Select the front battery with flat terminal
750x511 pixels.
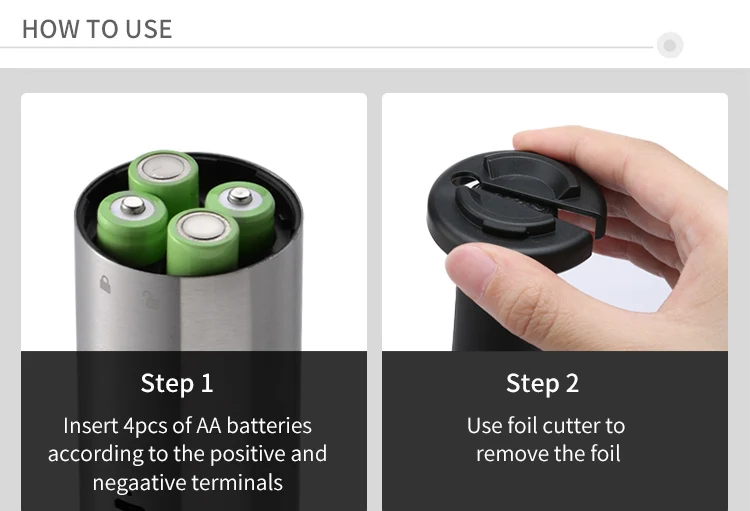[x=203, y=241]
